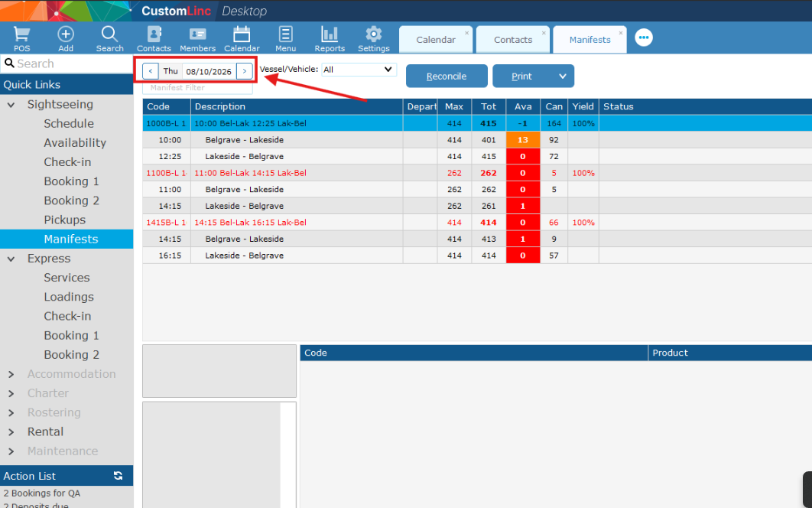
Task: Collapse the Express section
Action: pyautogui.click(x=11, y=259)
